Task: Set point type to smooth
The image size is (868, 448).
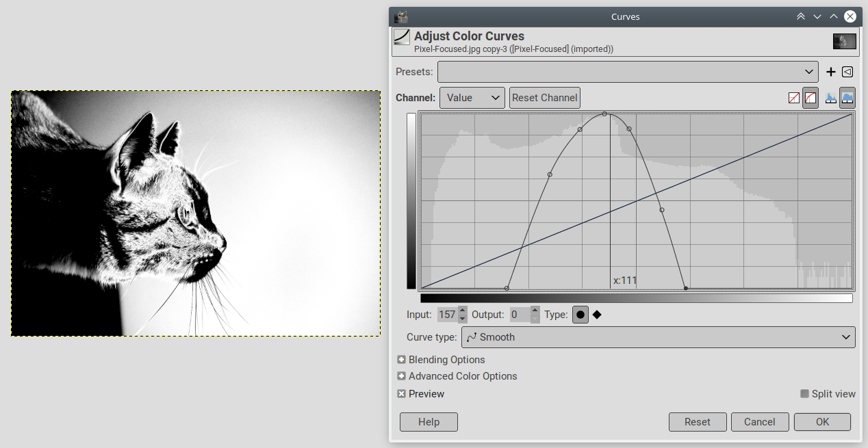Action: [580, 315]
